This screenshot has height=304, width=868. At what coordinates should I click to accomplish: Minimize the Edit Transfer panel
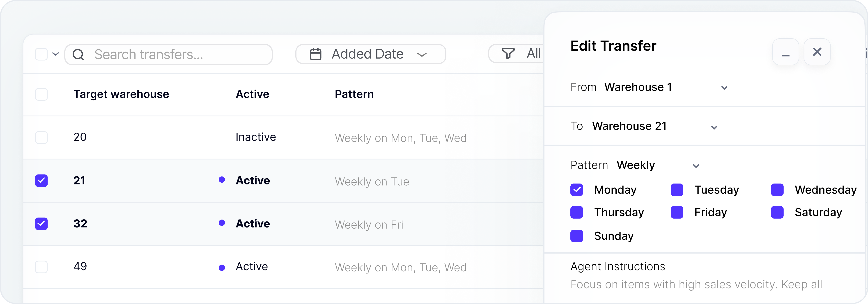coord(785,52)
